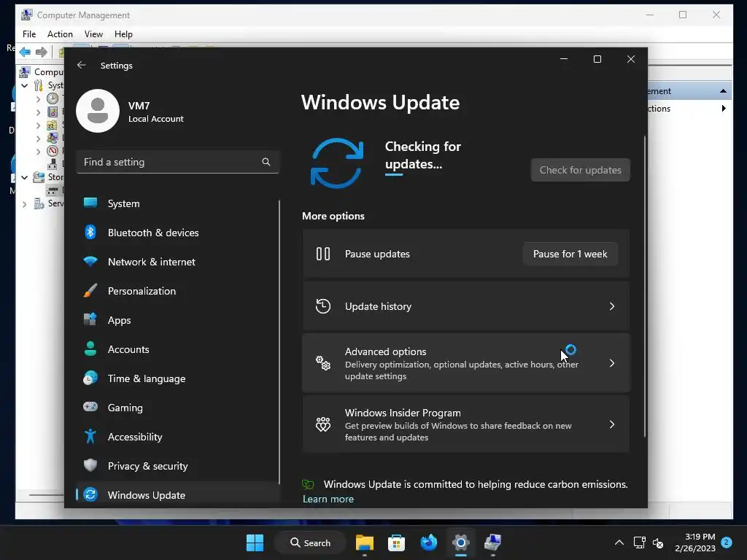Open Windows Insider Program chevron
The width and height of the screenshot is (747, 560).
[x=612, y=424]
